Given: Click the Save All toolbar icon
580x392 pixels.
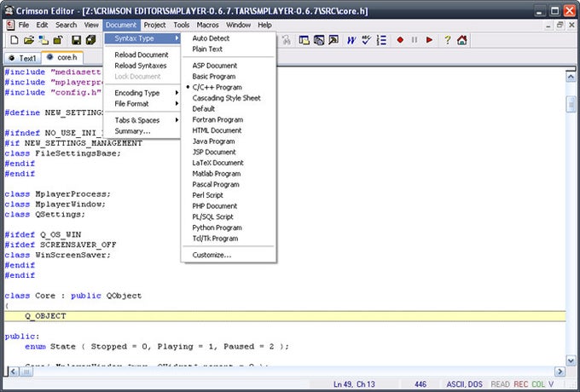Looking at the screenshot, I should tap(91, 40).
